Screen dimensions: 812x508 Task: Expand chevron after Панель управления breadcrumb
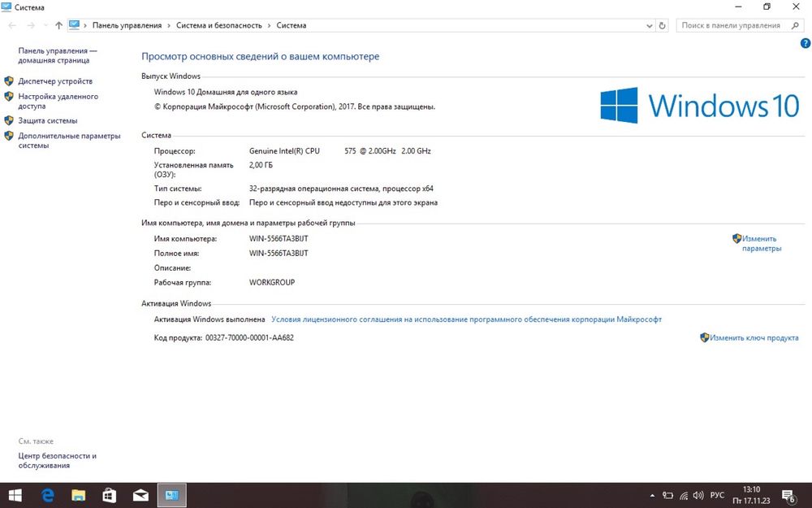click(x=169, y=25)
